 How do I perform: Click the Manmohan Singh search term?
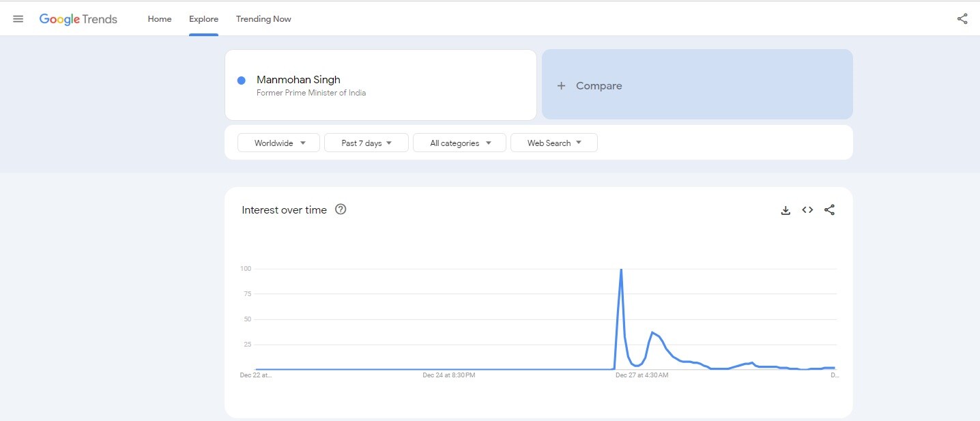tap(298, 80)
